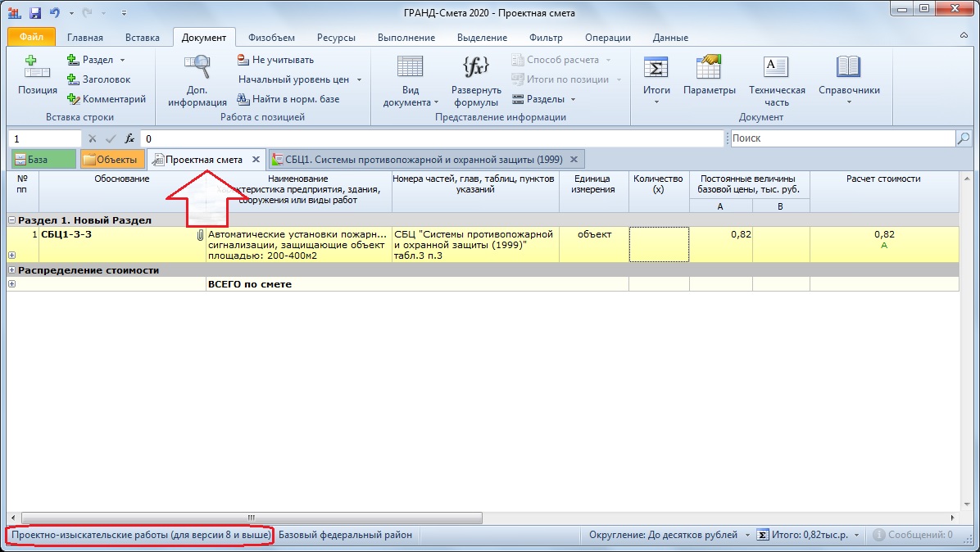This screenshot has height=552, width=980.
Task: Open the quick access toolbar customize arrow
Action: click(x=125, y=13)
